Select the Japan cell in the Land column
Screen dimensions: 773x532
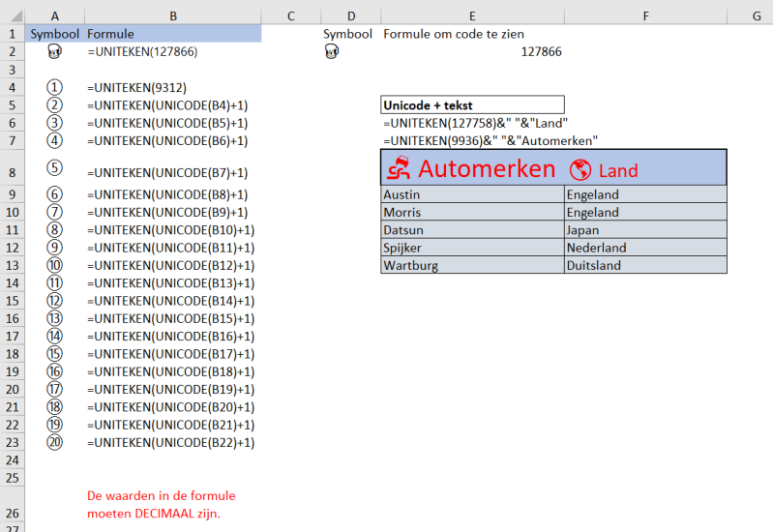click(644, 230)
